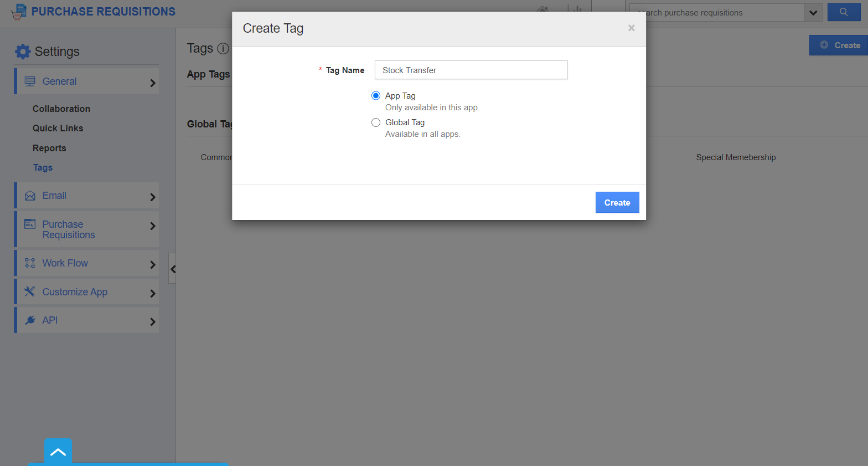Open the search type dropdown arrow
Screen dimensions: 868x466
tap(813, 12)
